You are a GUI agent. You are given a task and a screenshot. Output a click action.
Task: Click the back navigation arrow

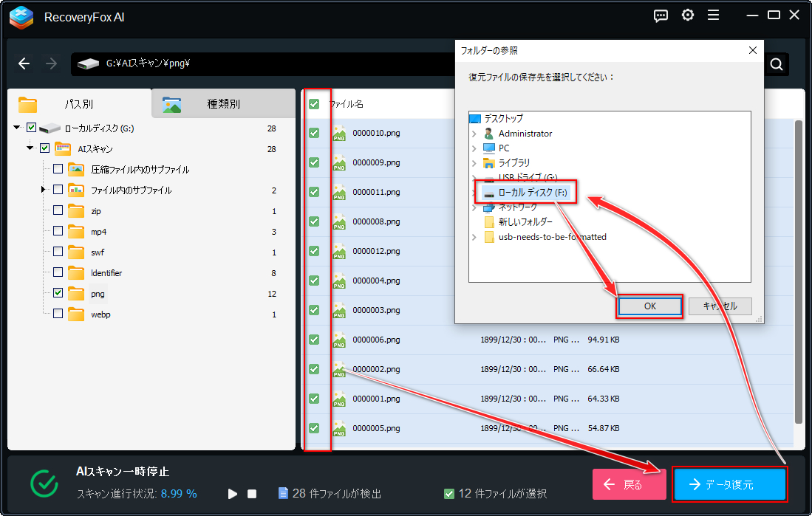click(x=24, y=63)
